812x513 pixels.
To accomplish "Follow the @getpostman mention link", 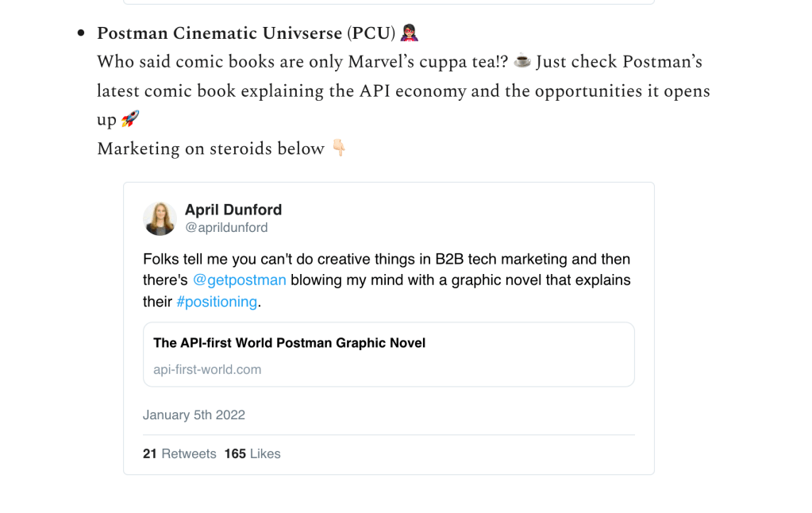I will pos(240,280).
